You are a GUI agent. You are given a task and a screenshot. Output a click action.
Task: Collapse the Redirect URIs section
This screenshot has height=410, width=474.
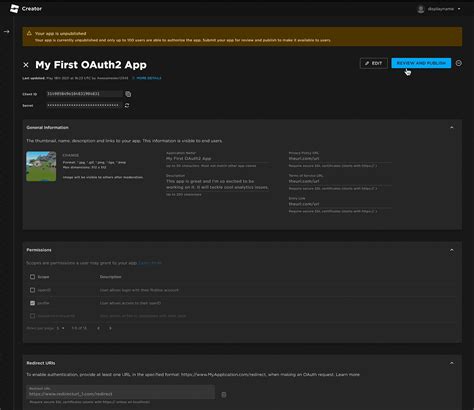tap(452, 363)
